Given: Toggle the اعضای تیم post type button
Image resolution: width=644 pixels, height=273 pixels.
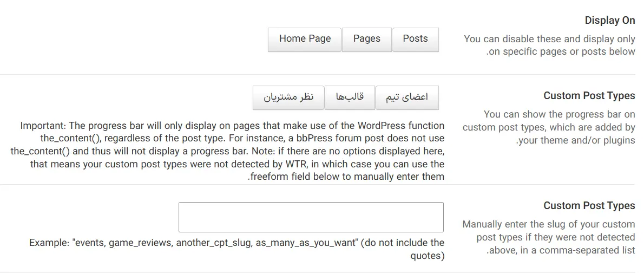Looking at the screenshot, I should [407, 98].
